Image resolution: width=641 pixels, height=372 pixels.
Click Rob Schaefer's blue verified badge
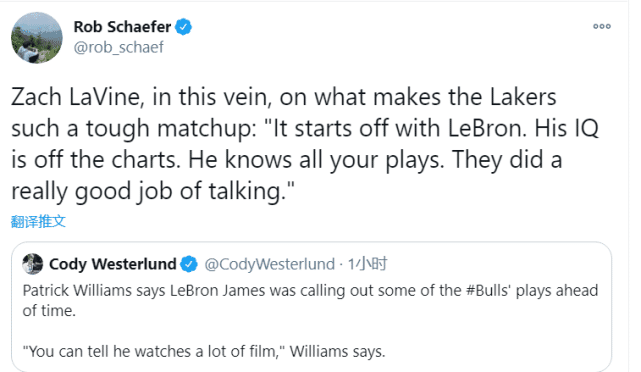tap(184, 27)
